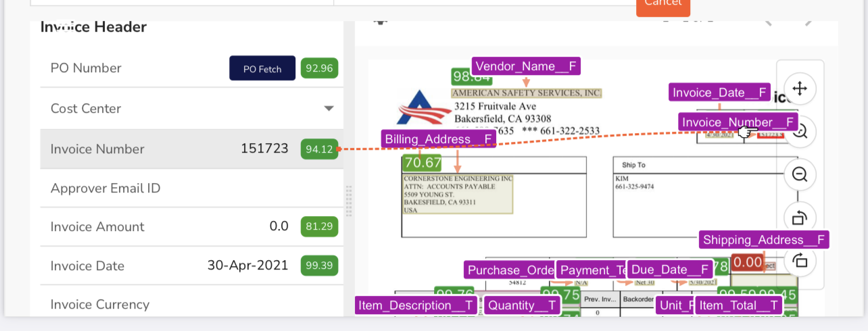Click the PO Fetch button
This screenshot has height=331, width=868.
click(262, 68)
